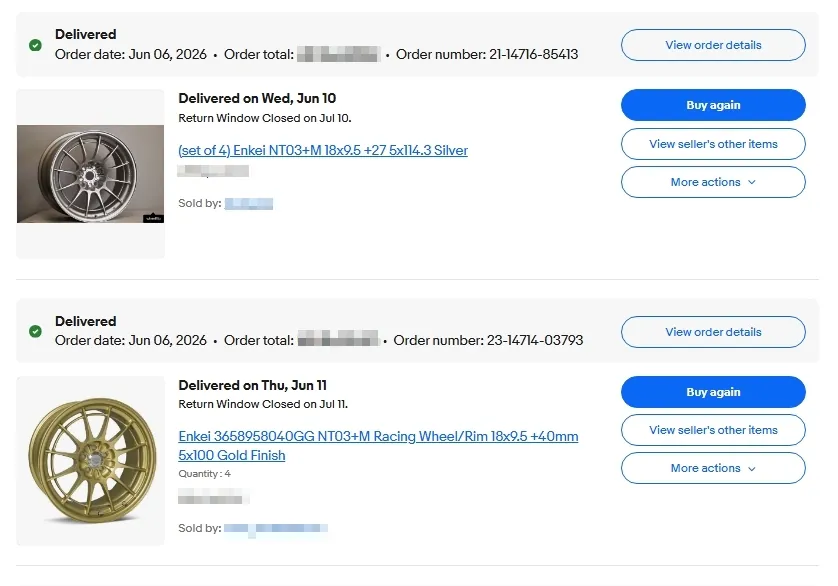Open seller profile link for silver wheels
The image size is (838, 586).
pos(249,203)
